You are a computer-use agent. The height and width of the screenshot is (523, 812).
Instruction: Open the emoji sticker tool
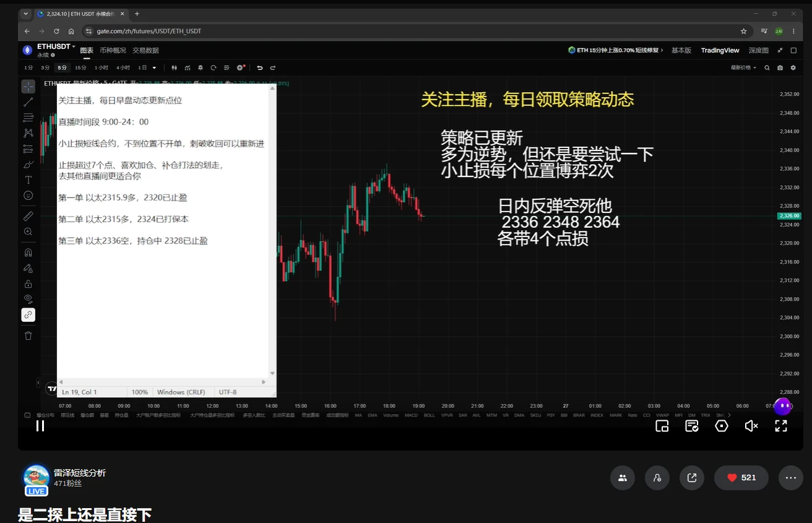point(28,195)
